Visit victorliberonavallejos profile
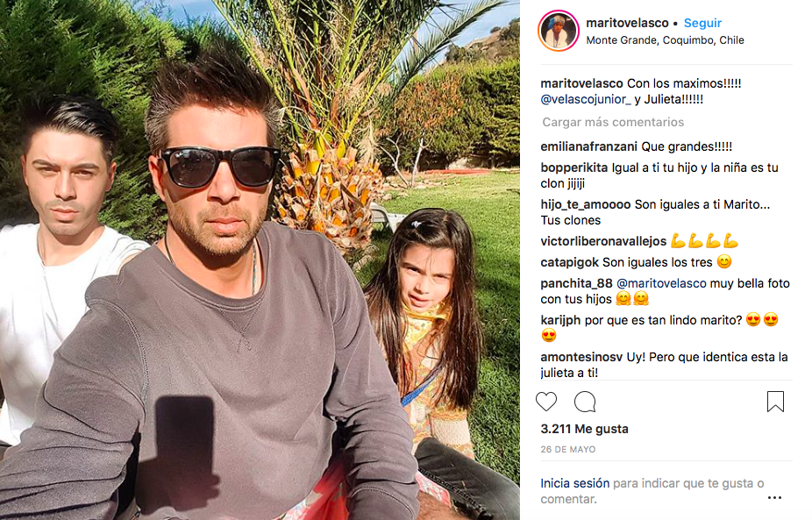This screenshot has height=520, width=812. (603, 241)
